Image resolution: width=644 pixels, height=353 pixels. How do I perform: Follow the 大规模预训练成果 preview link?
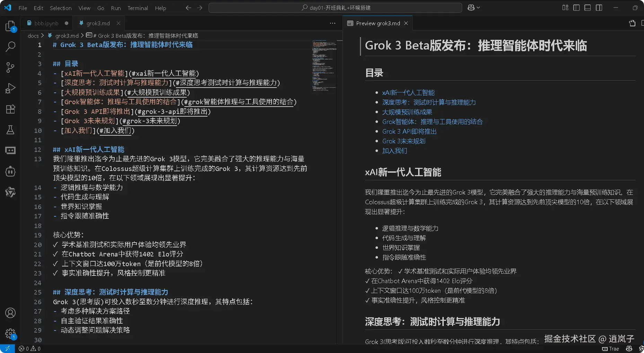(x=407, y=112)
